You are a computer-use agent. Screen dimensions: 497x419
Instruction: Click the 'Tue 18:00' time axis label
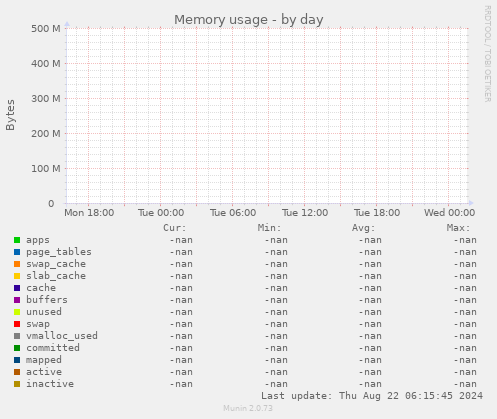click(377, 213)
